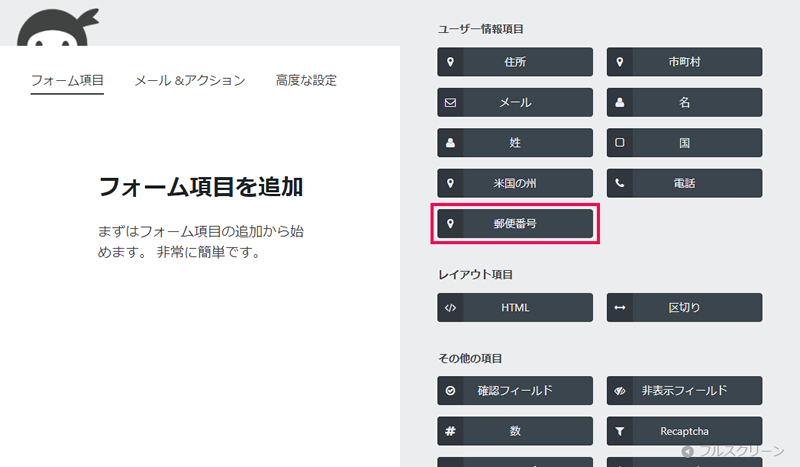Add the 姓 field
The width and height of the screenshot is (800, 467).
(x=515, y=143)
